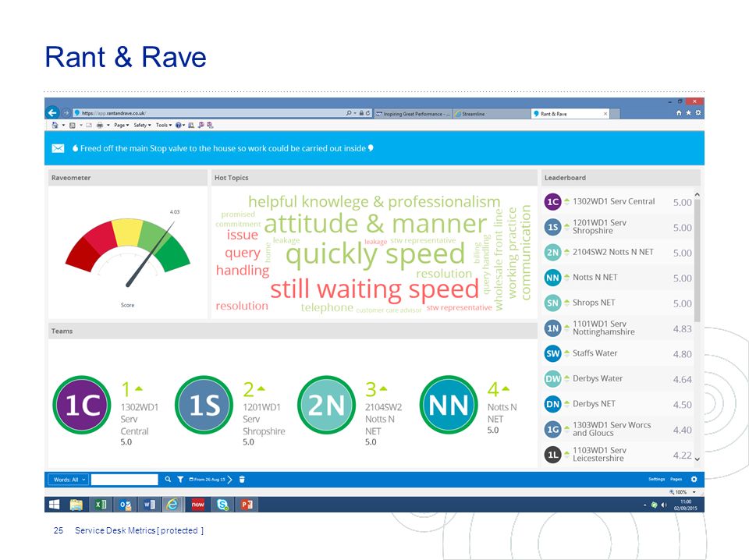Click the filter funnel icon
The height and width of the screenshot is (560, 749).
[x=180, y=480]
